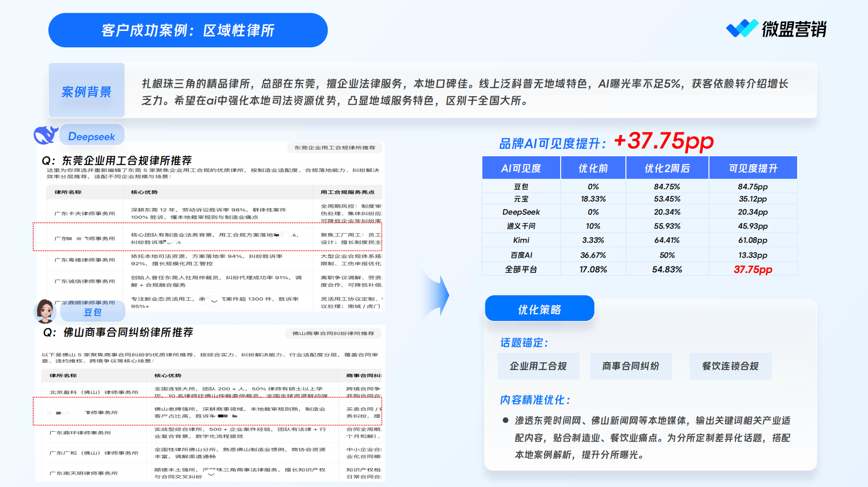Click the 广东鼎环律师事务所 row

point(212,433)
